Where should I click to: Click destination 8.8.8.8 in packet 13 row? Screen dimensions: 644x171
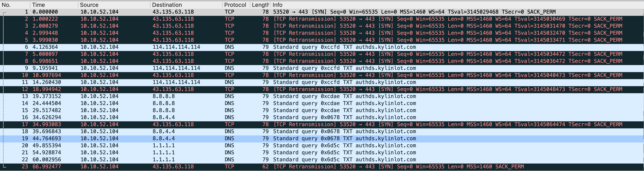(164, 96)
